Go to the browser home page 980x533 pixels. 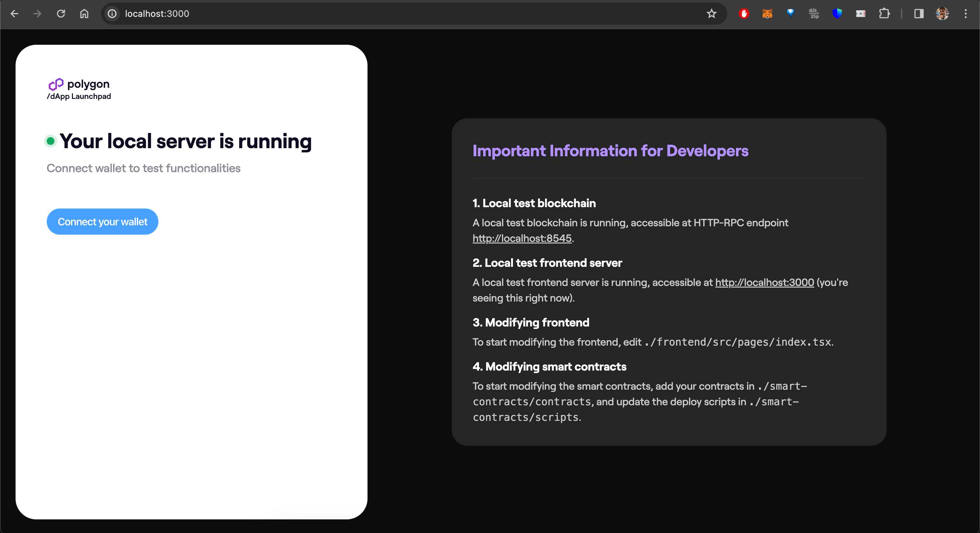pos(85,14)
